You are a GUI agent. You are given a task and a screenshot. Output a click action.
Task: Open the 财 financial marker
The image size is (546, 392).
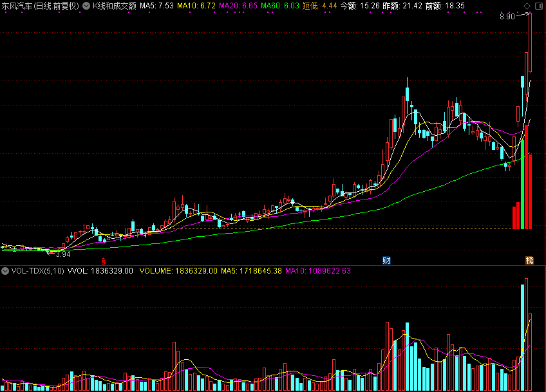pyautogui.click(x=386, y=261)
